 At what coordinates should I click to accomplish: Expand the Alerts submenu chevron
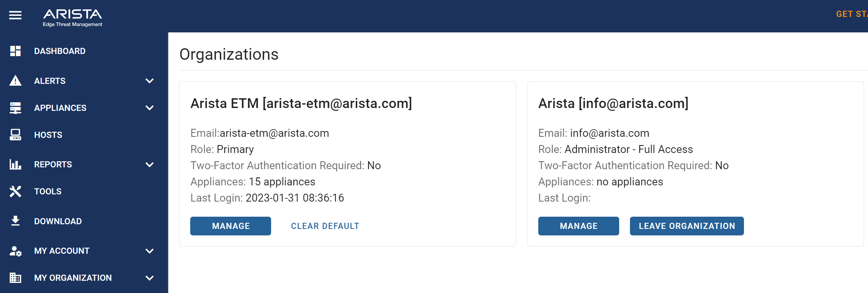pos(150,81)
